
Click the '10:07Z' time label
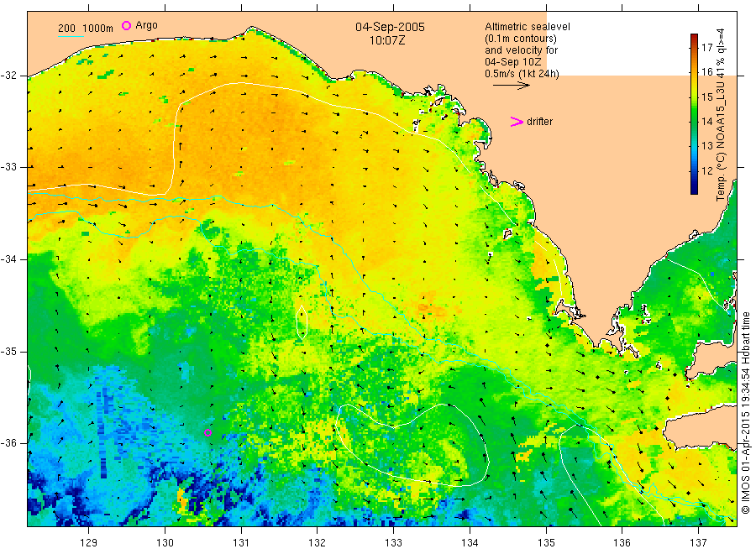(387, 40)
